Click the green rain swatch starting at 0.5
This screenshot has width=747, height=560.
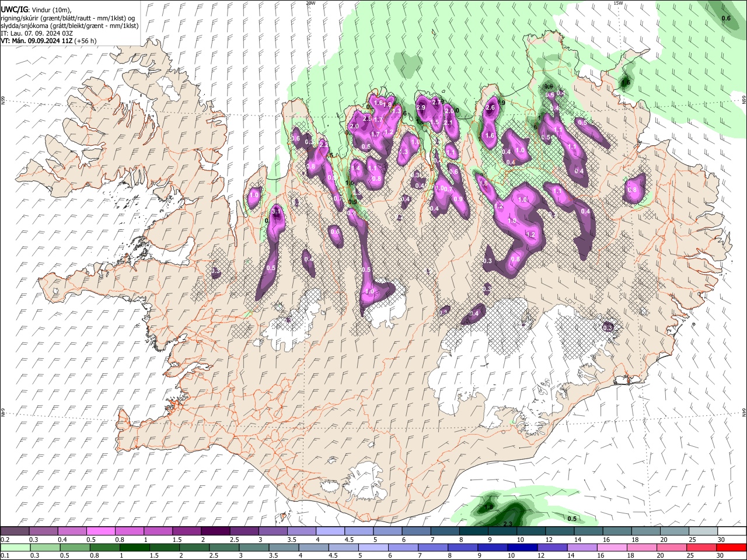[x=74, y=547]
